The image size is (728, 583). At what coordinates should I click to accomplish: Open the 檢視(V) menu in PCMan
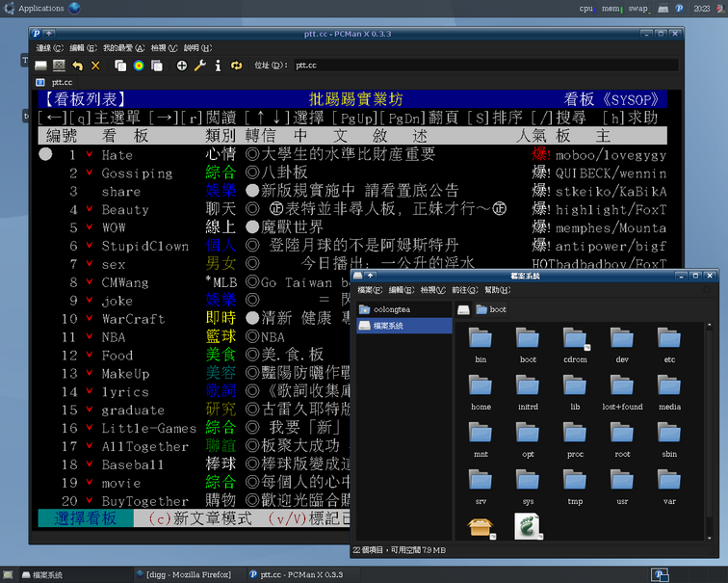[165, 48]
